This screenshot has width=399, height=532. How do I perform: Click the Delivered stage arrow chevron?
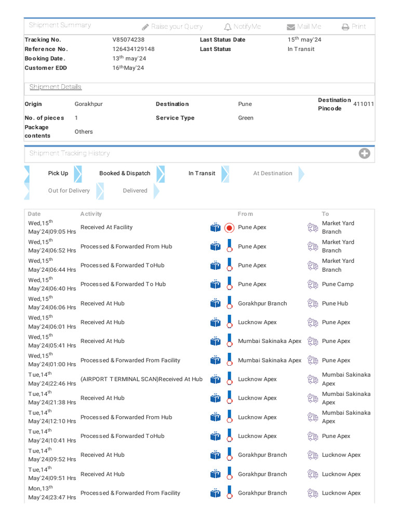[x=156, y=191]
